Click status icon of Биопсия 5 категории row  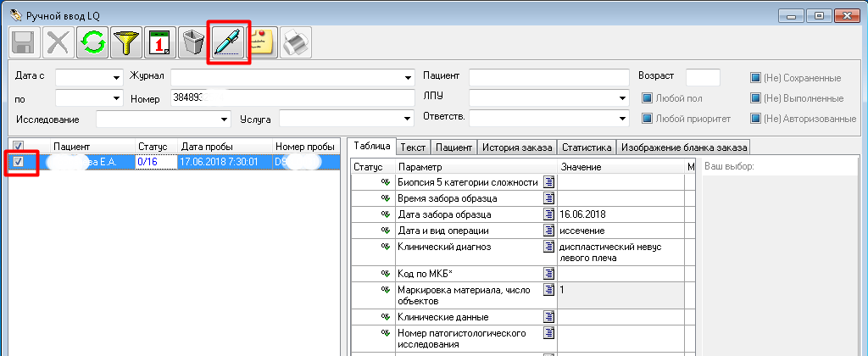pyautogui.click(x=385, y=182)
